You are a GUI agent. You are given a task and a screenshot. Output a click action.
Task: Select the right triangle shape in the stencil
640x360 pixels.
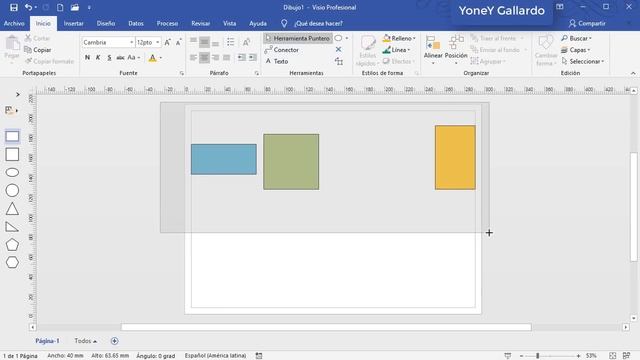(x=12, y=227)
